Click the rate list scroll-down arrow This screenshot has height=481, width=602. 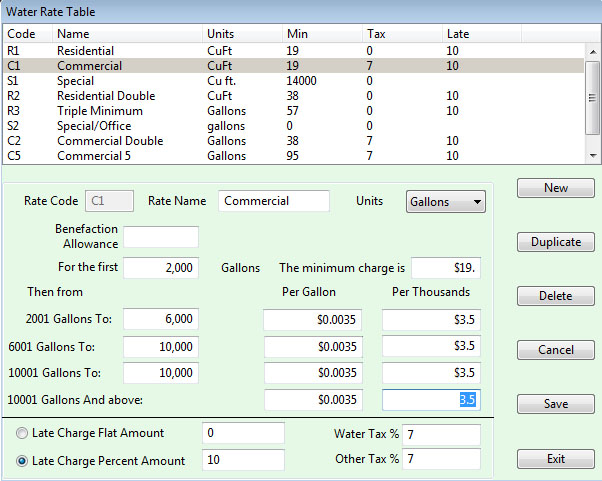(x=593, y=156)
